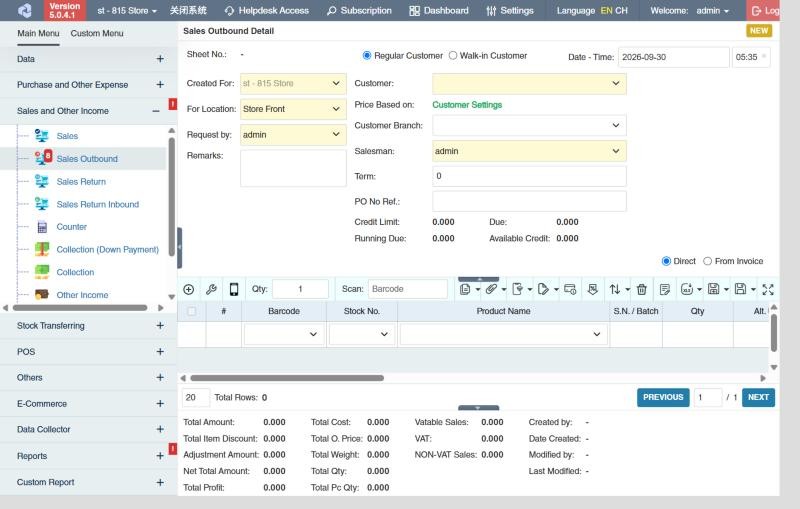The width and height of the screenshot is (800, 509).
Task: Click the second floppy-disk save icon
Action: (x=740, y=289)
